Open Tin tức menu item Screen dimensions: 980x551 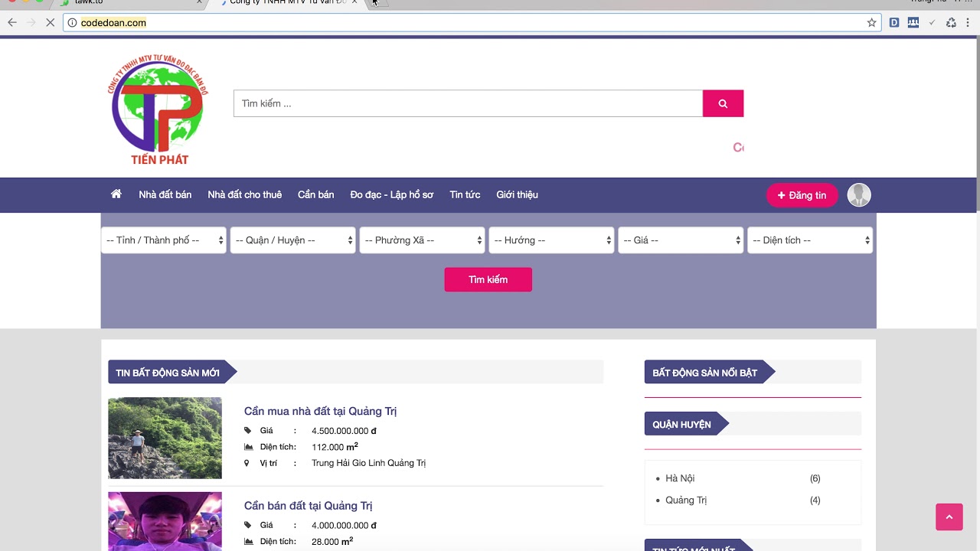click(x=465, y=195)
